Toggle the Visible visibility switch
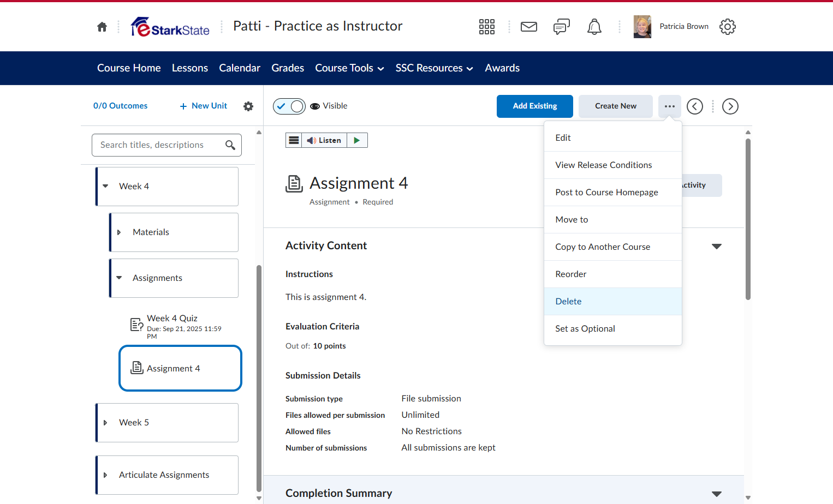Image resolution: width=833 pixels, height=504 pixels. pos(289,106)
